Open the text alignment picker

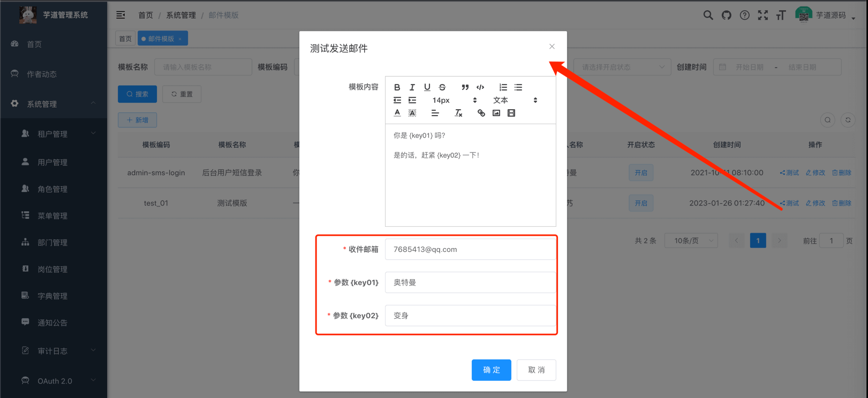click(435, 113)
